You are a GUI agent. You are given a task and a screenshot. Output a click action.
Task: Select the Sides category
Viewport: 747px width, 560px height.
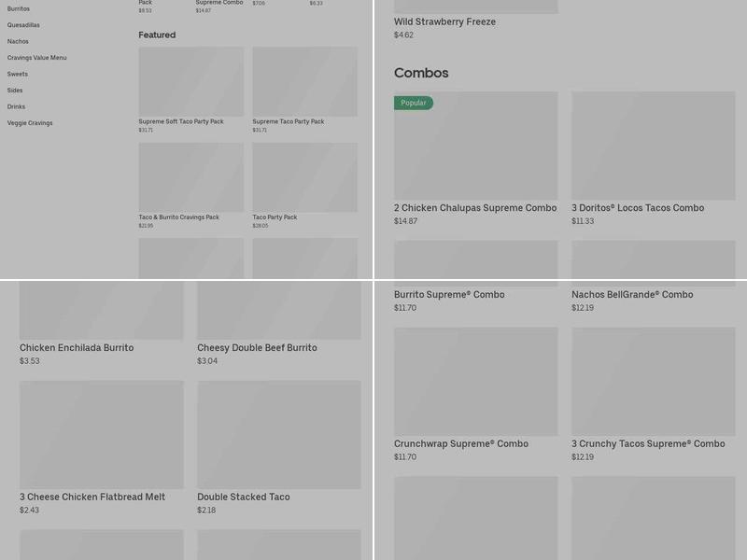click(15, 91)
